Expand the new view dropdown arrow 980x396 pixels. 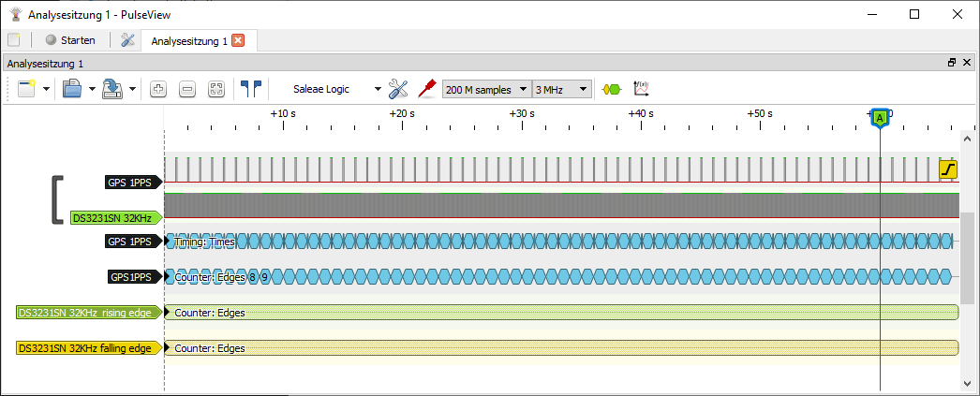46,89
